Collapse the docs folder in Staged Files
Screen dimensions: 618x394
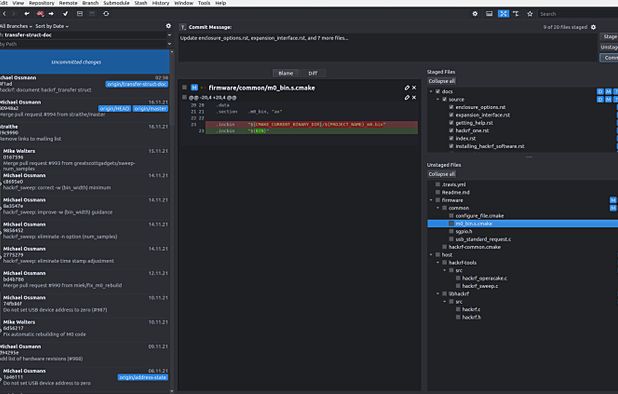point(431,91)
